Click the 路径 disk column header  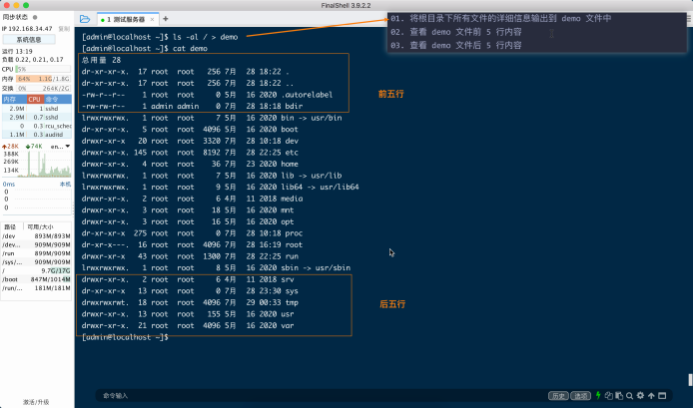pos(11,227)
